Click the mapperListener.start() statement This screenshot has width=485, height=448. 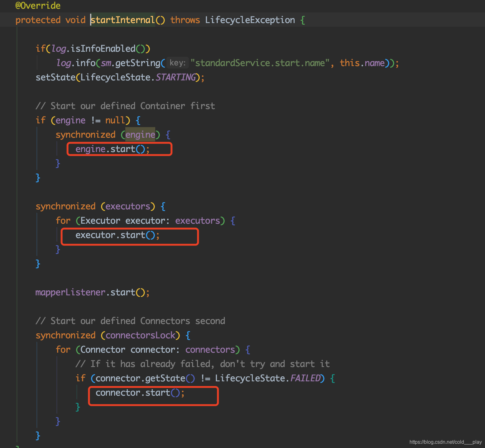pyautogui.click(x=93, y=292)
